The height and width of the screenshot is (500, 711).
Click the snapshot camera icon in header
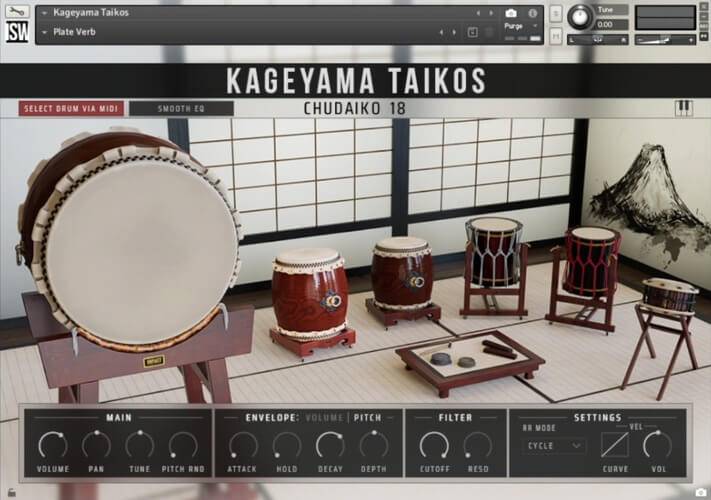pos(511,13)
